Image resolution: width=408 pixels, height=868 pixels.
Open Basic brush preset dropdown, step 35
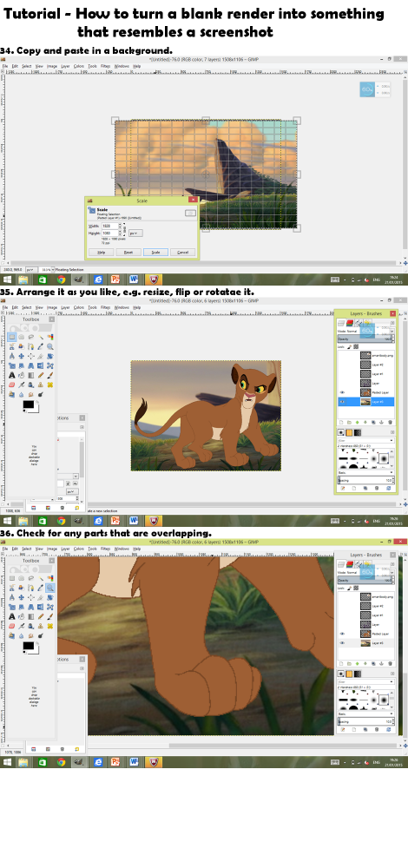(366, 472)
